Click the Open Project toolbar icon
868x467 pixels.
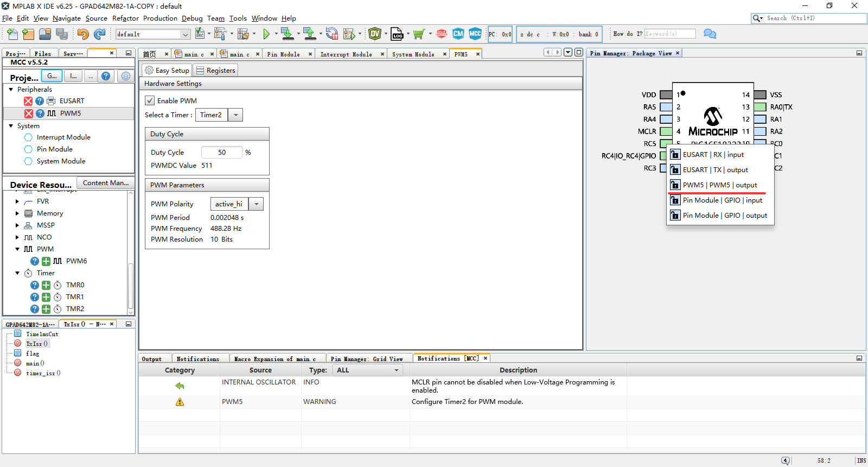45,34
